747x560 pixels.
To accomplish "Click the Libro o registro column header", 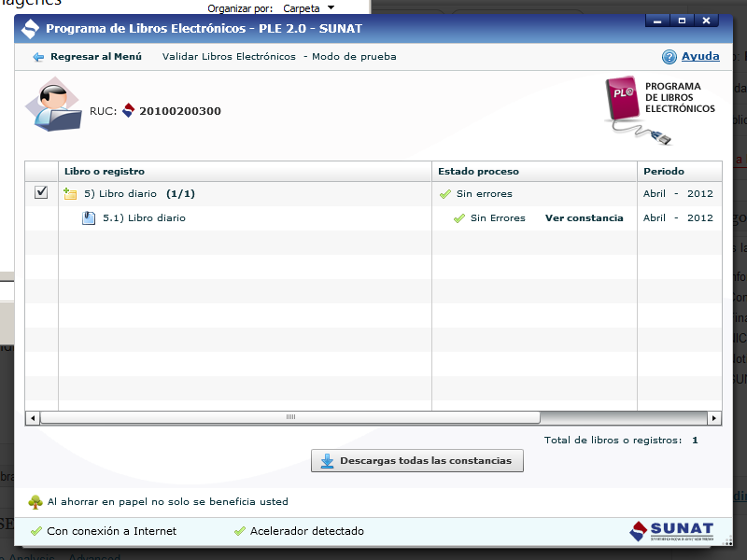I will pyautogui.click(x=245, y=172).
